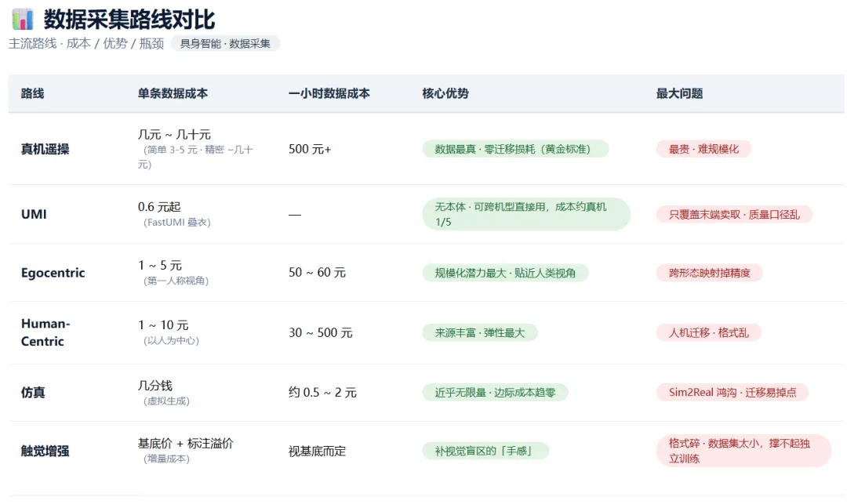Image resolution: width=847 pixels, height=504 pixels.
Task: Click the green tag 近乎无限量 · 边际成本趋零
Action: click(x=495, y=392)
